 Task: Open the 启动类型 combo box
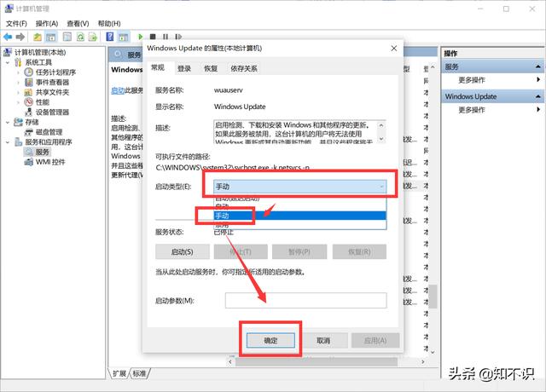[x=299, y=187]
